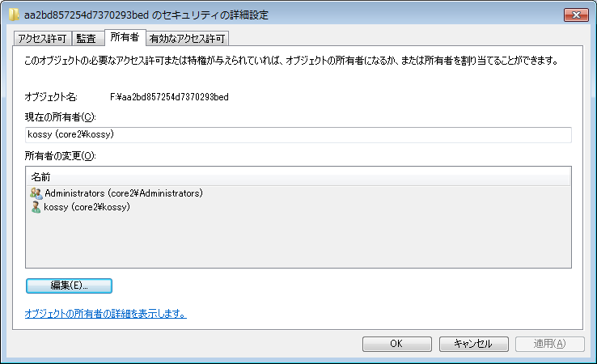
Task: Go to the 有効なアクセス許可 tab
Action: (x=187, y=38)
